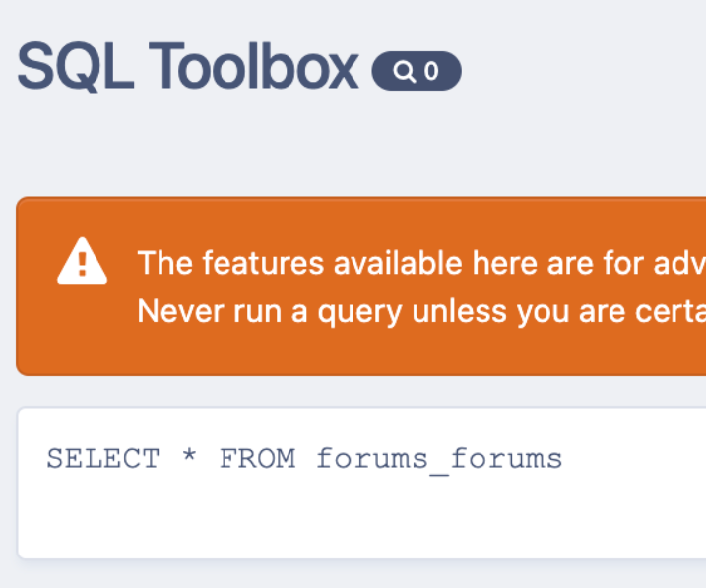Click the asterisk in the SQL query
706x588 pixels.
pyautogui.click(x=190, y=455)
